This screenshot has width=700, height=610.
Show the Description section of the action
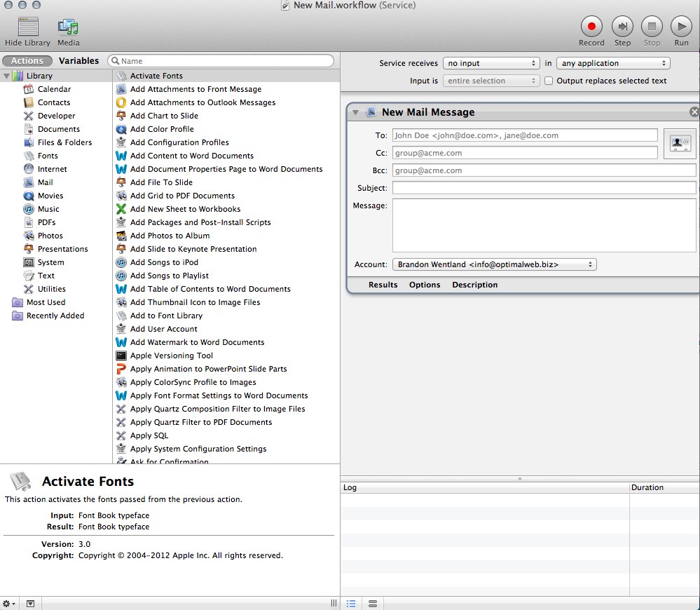[x=474, y=285]
